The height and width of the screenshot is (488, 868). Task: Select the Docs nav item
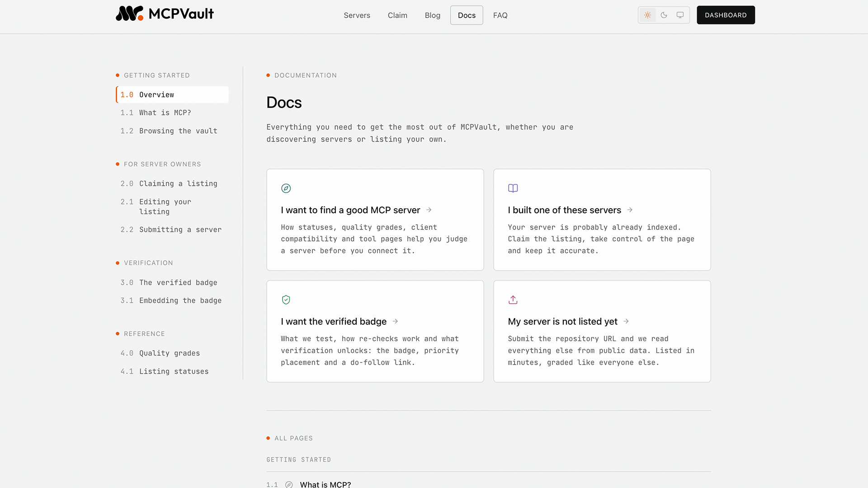click(x=467, y=15)
